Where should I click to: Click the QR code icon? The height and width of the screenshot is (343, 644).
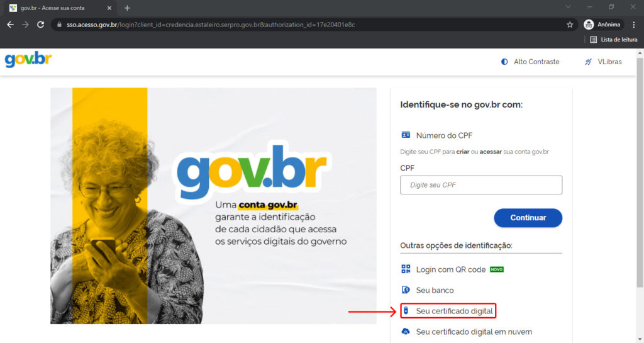point(406,269)
